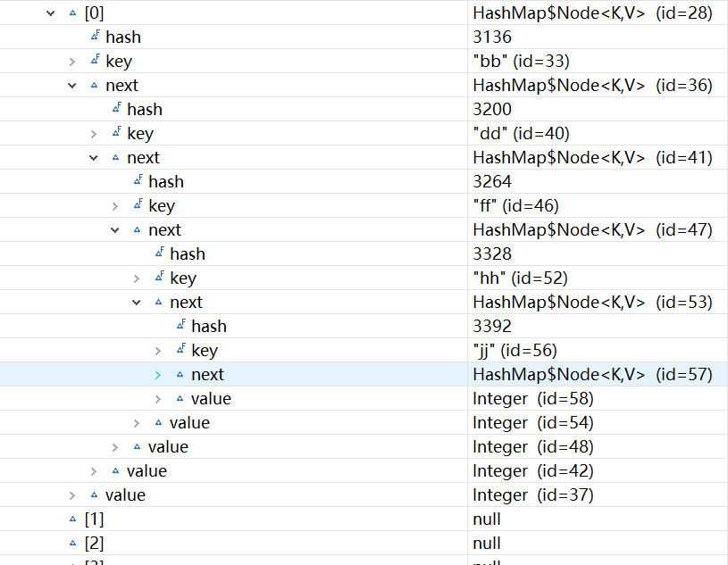The width and height of the screenshot is (728, 565).
Task: Expand the key field showing "jj"
Action: point(158,351)
